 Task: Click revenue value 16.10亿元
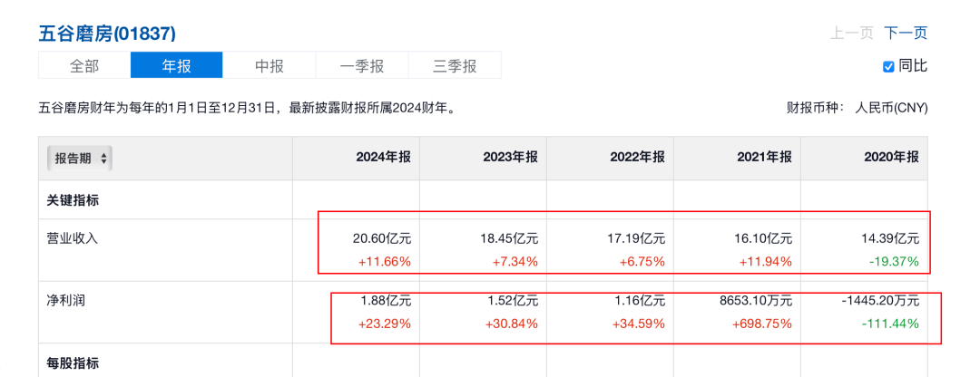[765, 238]
